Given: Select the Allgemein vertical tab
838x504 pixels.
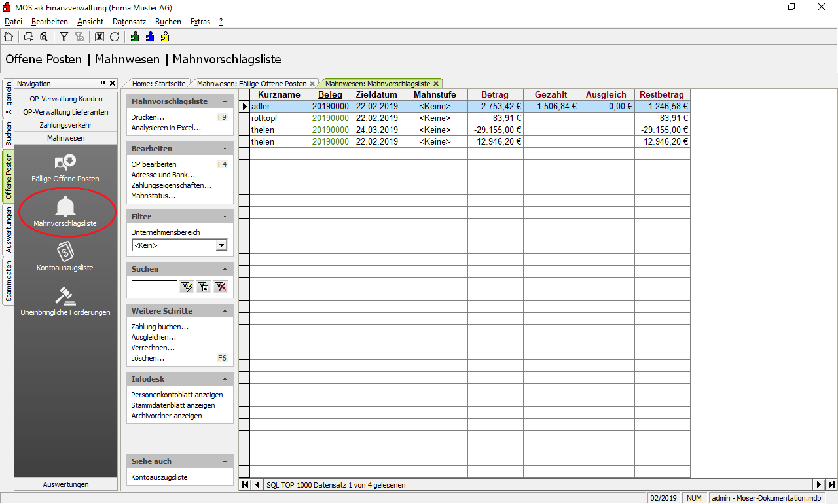Looking at the screenshot, I should 8,98.
